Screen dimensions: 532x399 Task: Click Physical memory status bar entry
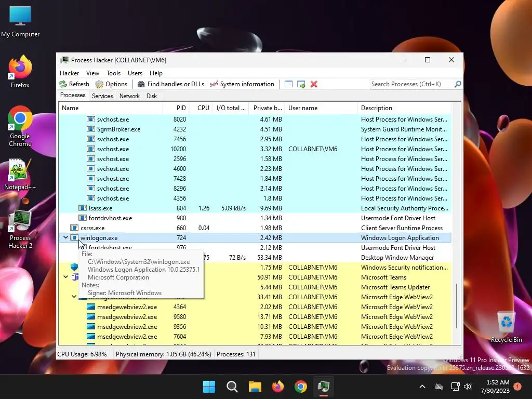pos(164,354)
